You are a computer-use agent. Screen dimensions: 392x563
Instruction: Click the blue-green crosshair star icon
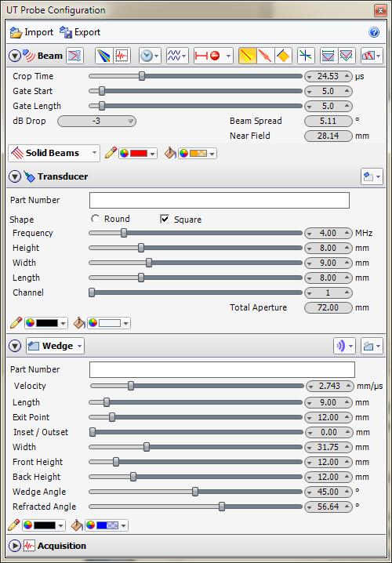(x=306, y=56)
